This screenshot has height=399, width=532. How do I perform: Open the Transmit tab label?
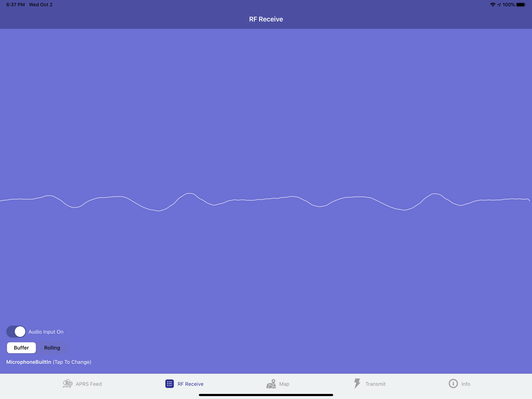(375, 384)
